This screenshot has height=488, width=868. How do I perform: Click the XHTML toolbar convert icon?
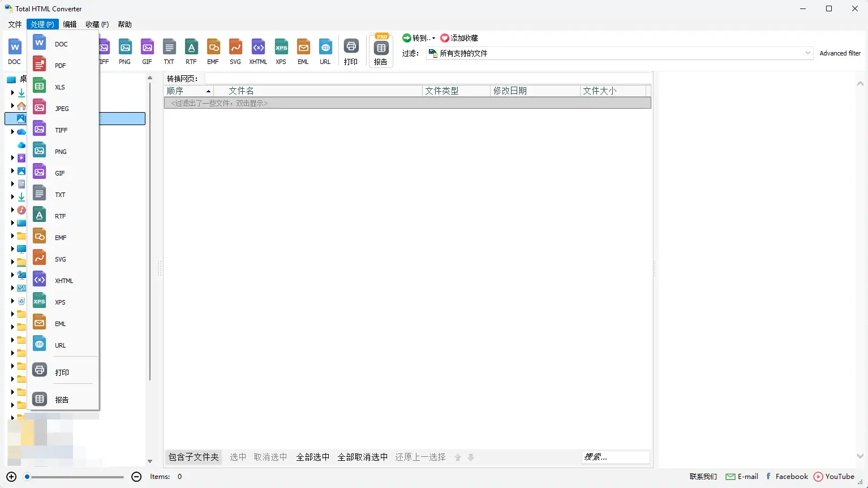(x=258, y=52)
